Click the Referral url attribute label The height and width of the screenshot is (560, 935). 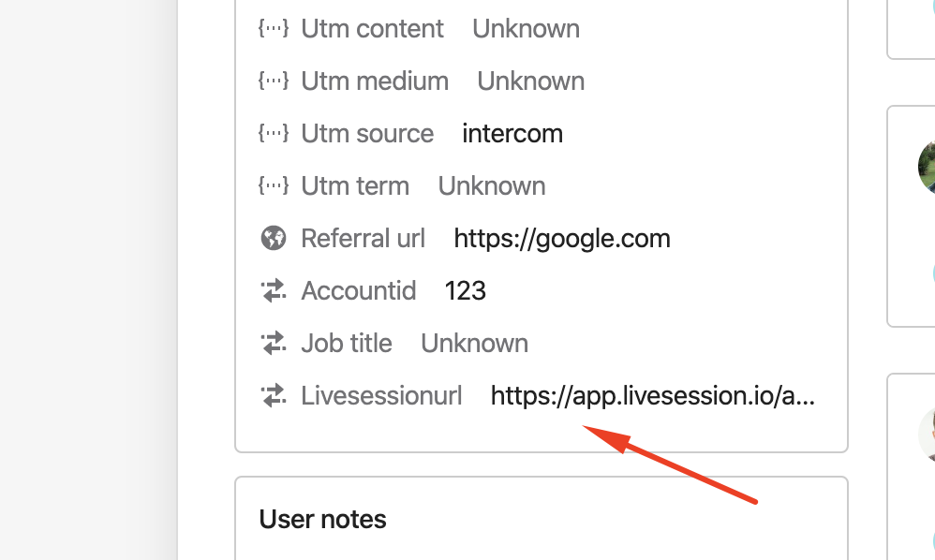[364, 238]
